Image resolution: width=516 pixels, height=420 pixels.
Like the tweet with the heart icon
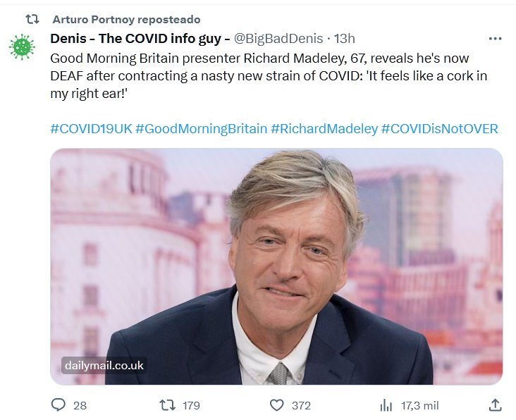click(x=278, y=405)
